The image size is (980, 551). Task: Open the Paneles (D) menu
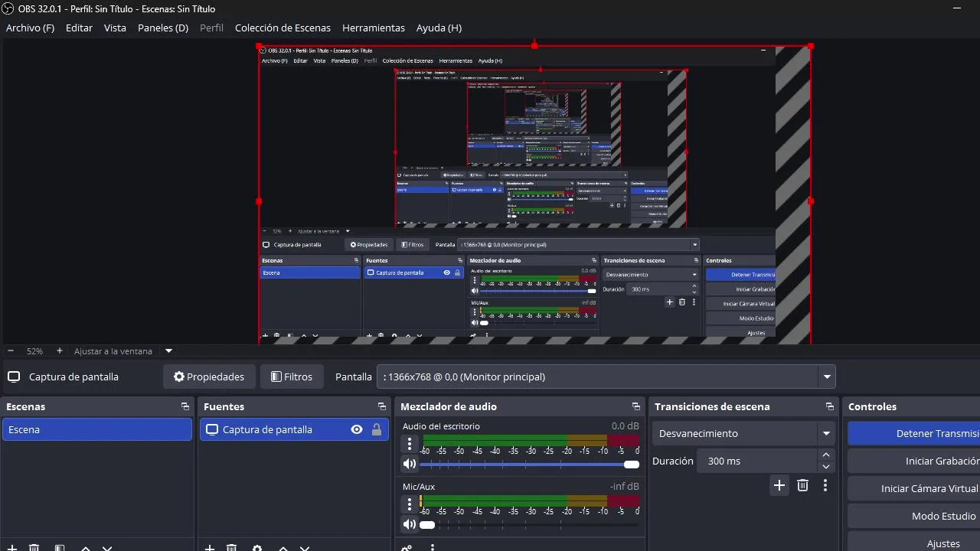point(163,28)
